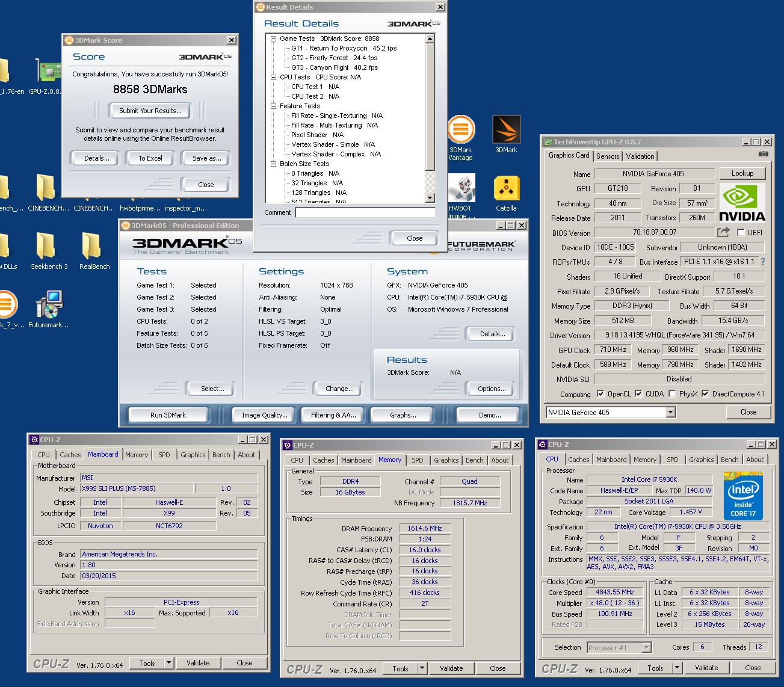784x687 pixels.
Task: Click Submit Your Results button
Action: point(150,111)
